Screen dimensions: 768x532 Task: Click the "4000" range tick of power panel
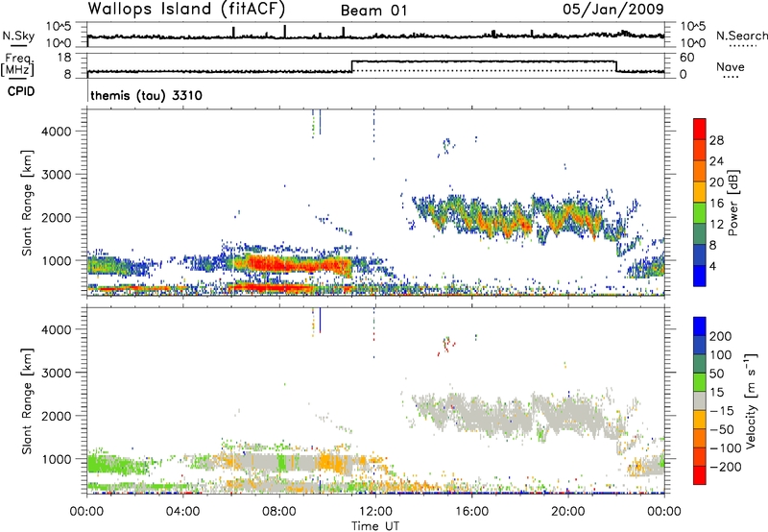coord(56,132)
